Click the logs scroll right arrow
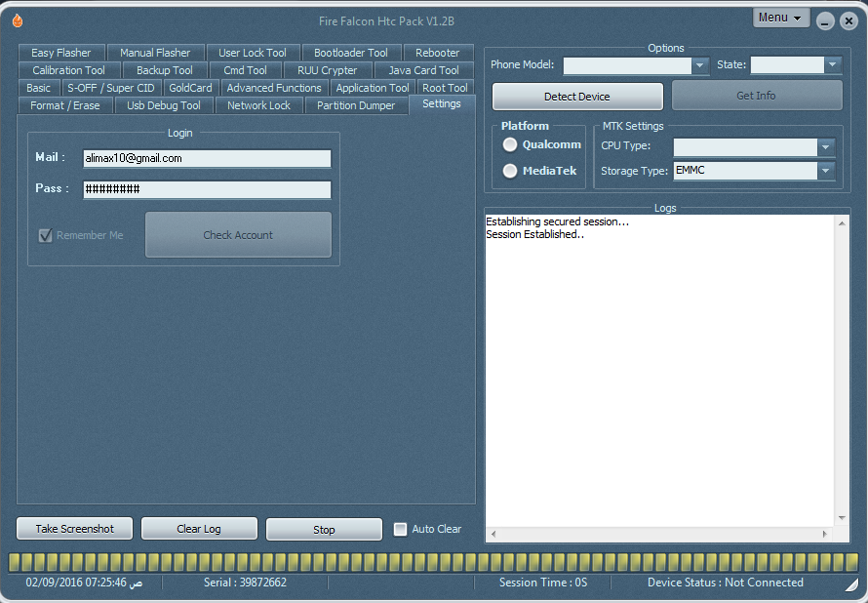 (x=825, y=535)
